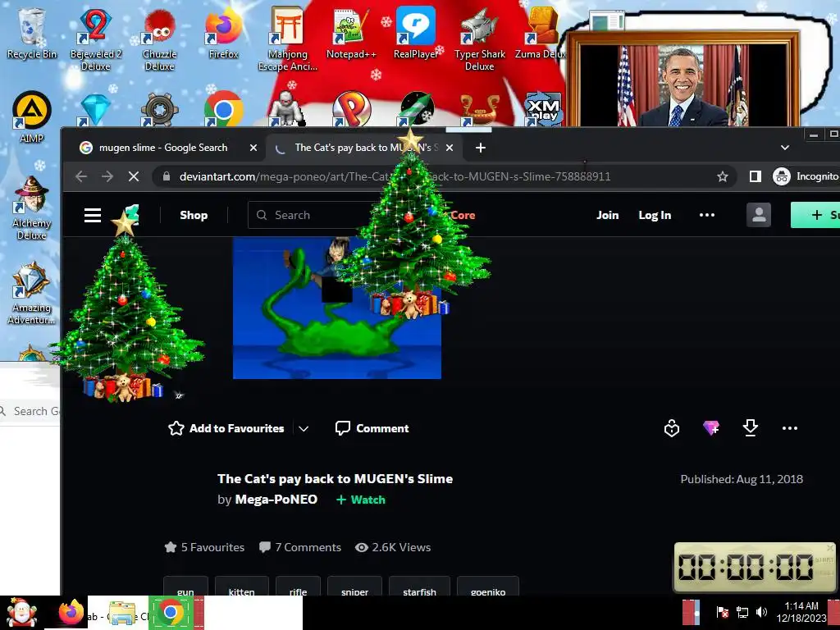Click the Comment button
The width and height of the screenshot is (840, 630).
372,428
